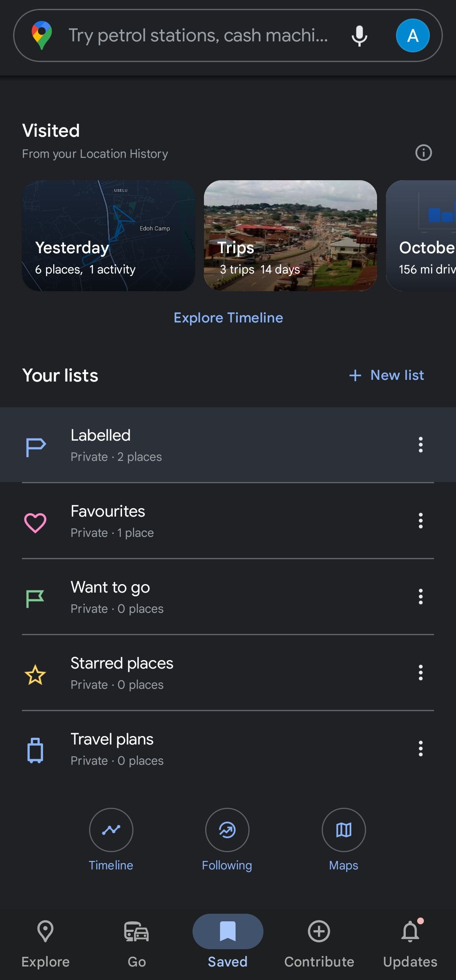Image resolution: width=456 pixels, height=980 pixels.
Task: Open more options for Labelled list
Action: [421, 445]
